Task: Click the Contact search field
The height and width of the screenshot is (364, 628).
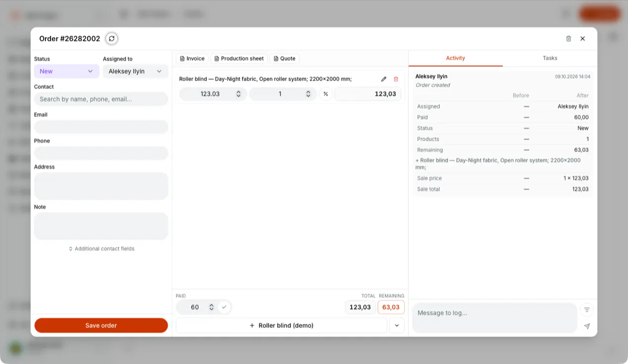Action: click(101, 99)
